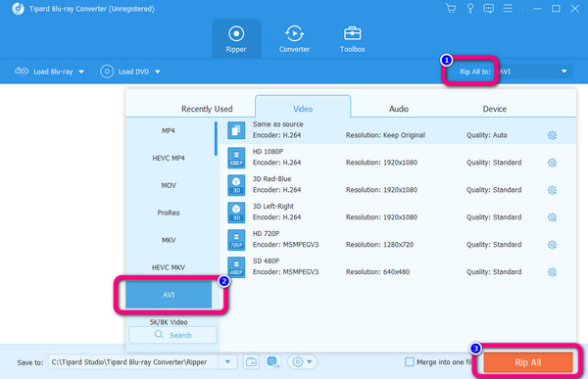Click the 3D Red-Blue profile icon
Image resolution: width=588 pixels, height=379 pixels.
click(x=236, y=185)
